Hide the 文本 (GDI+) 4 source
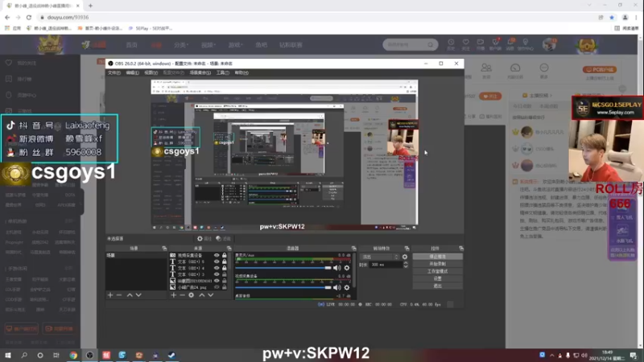The width and height of the screenshot is (644, 362). [217, 268]
